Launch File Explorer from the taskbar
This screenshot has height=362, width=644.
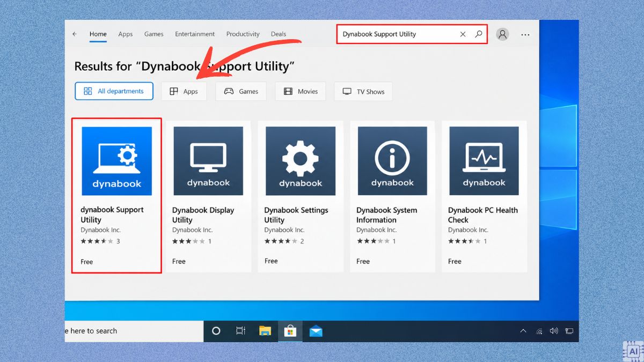coord(265,331)
